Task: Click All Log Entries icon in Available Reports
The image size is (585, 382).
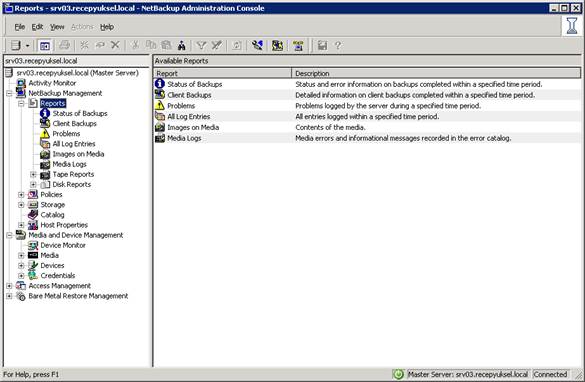Action: 160,116
